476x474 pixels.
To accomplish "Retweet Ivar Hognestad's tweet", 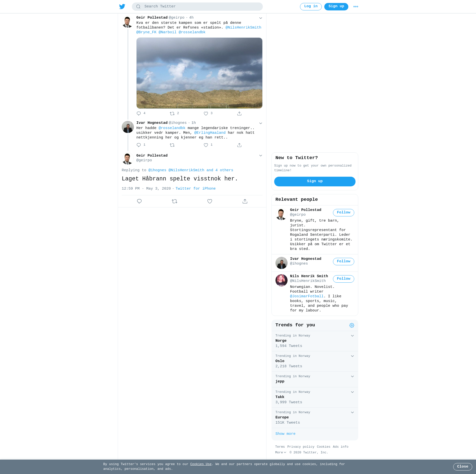I will [172, 145].
